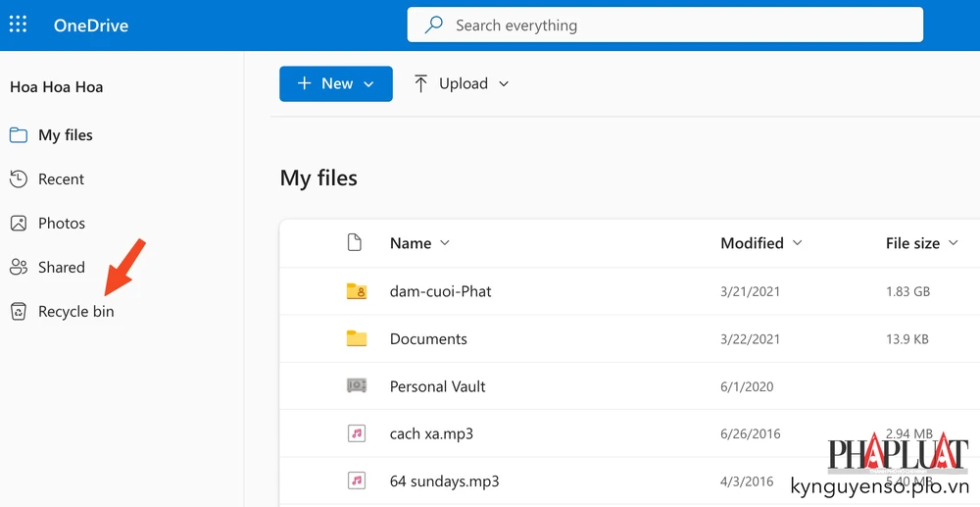This screenshot has height=507, width=980.
Task: Click the Recent clock icon
Action: (x=19, y=178)
